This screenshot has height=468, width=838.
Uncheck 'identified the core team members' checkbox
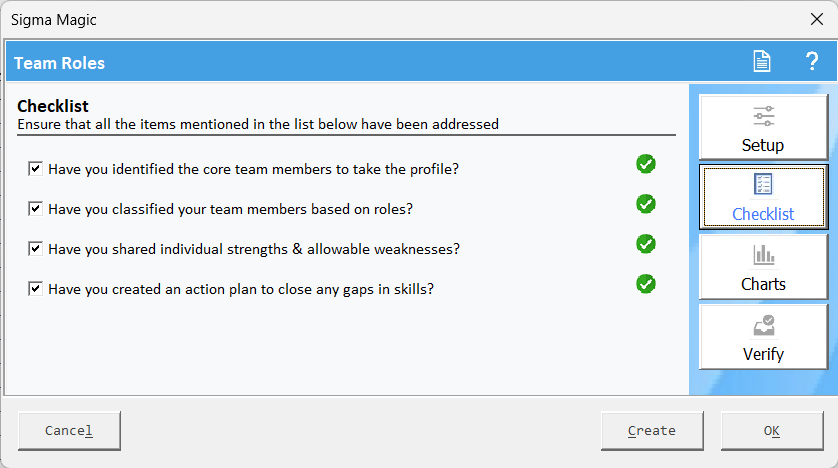tap(35, 169)
